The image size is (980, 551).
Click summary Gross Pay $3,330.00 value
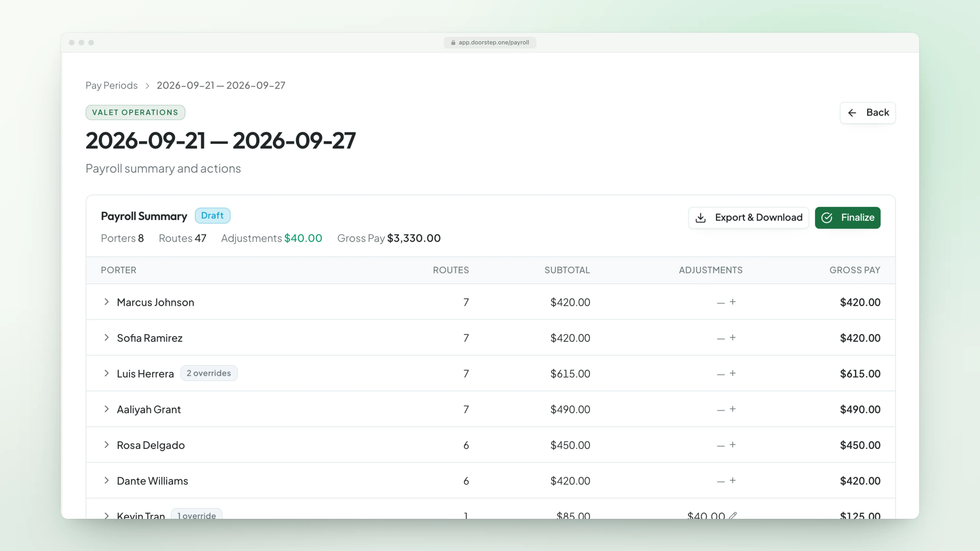coord(414,238)
